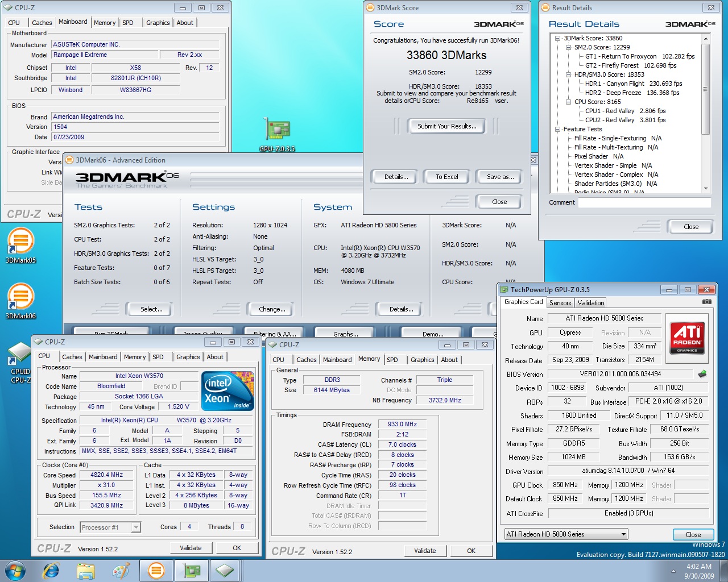
Task: Click Details... in 3DMark Score window
Action: pos(396,177)
